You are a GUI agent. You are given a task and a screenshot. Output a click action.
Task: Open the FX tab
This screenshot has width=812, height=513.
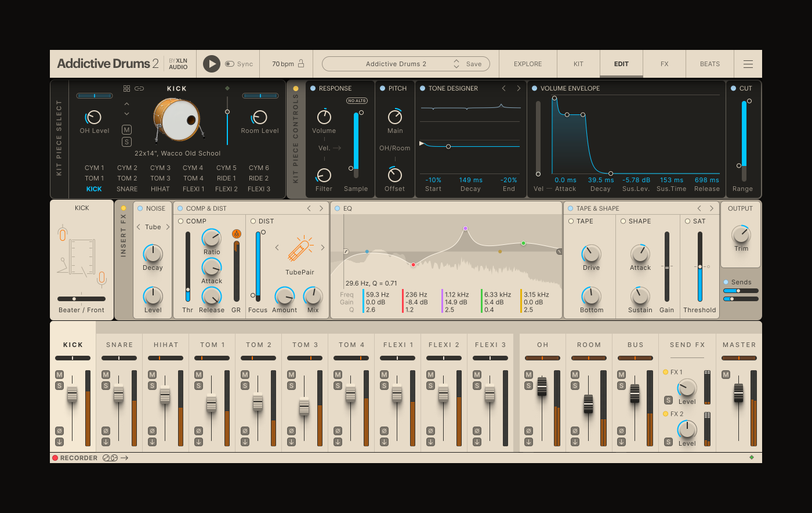click(665, 64)
